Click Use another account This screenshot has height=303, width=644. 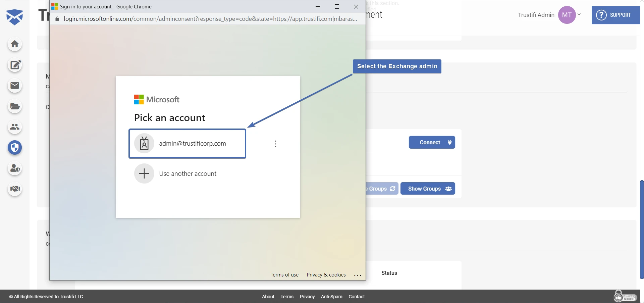click(x=188, y=173)
